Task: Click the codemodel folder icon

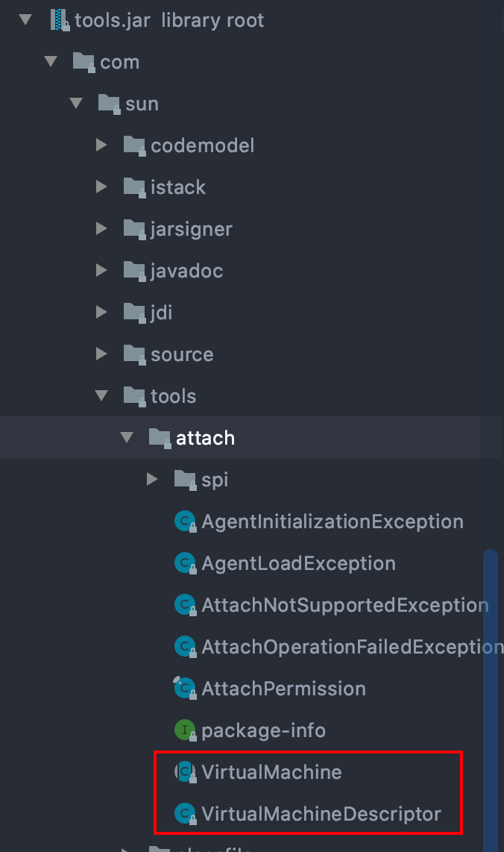Action: pyautogui.click(x=134, y=145)
